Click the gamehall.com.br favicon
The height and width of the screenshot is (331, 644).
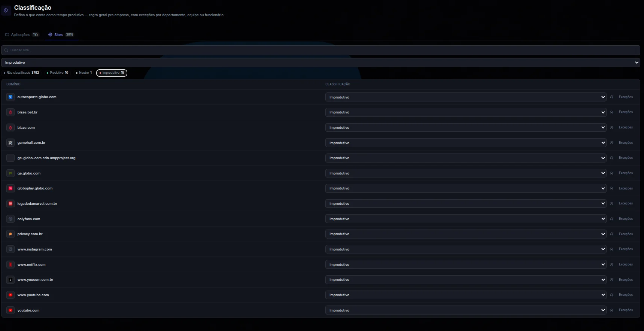click(x=10, y=143)
